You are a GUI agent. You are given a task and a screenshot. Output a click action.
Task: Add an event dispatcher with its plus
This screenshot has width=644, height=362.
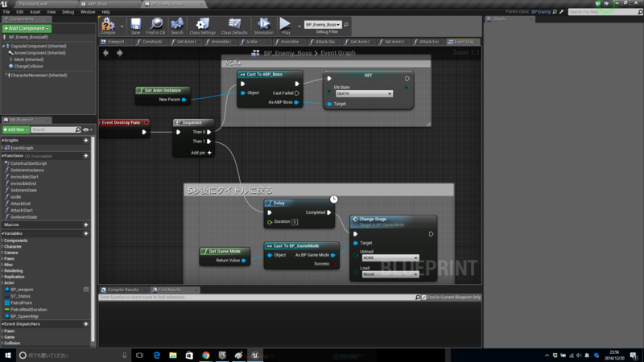[86, 324]
